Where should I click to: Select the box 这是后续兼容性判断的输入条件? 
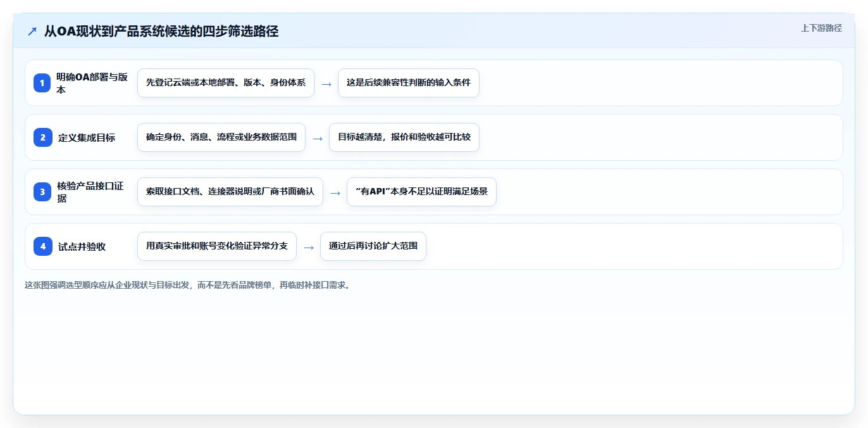click(x=409, y=83)
